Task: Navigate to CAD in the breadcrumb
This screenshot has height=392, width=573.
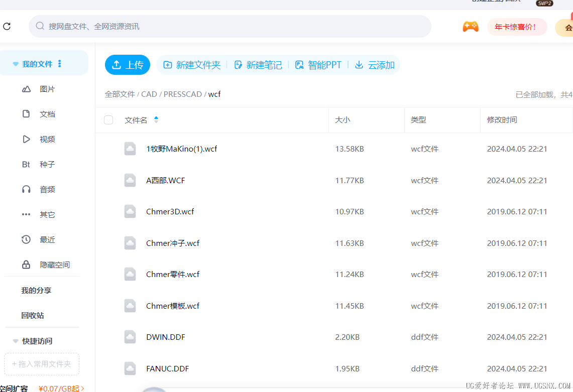Action: coord(149,94)
